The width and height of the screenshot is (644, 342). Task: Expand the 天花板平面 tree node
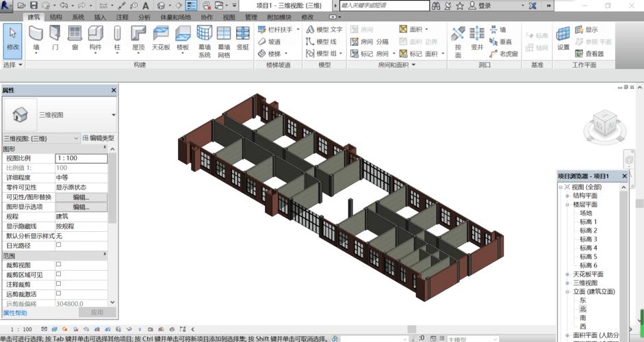tap(567, 274)
